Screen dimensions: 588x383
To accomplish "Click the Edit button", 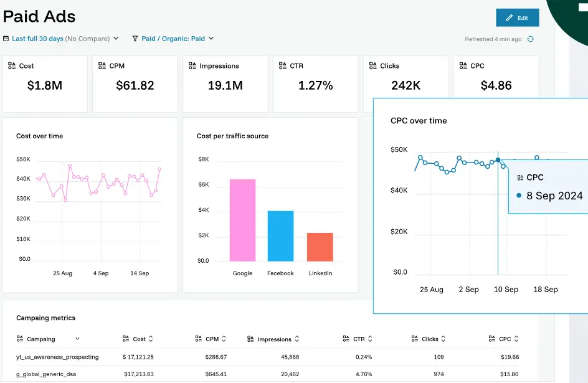I will 517,18.
